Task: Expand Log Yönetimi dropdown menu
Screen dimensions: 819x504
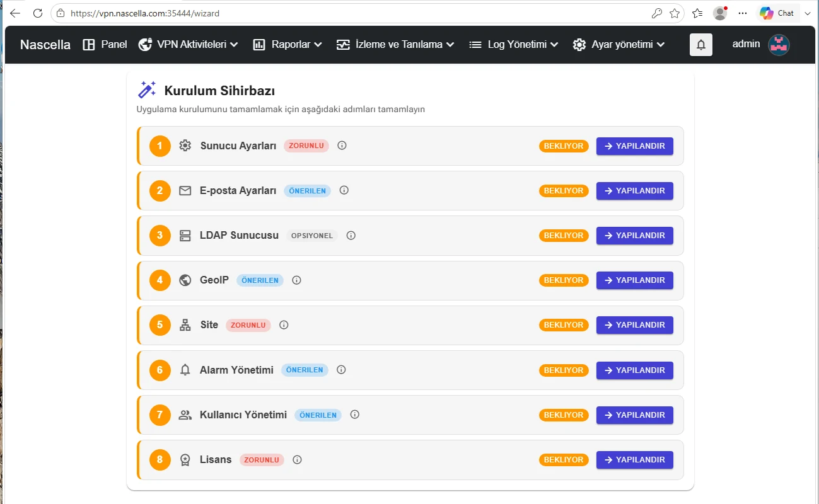Action: 514,45
